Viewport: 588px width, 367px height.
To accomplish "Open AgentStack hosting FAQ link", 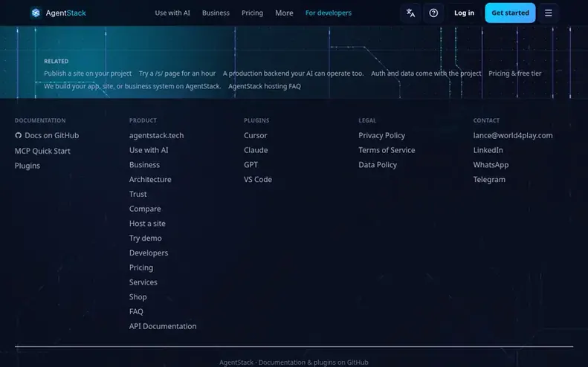I will (x=265, y=86).
